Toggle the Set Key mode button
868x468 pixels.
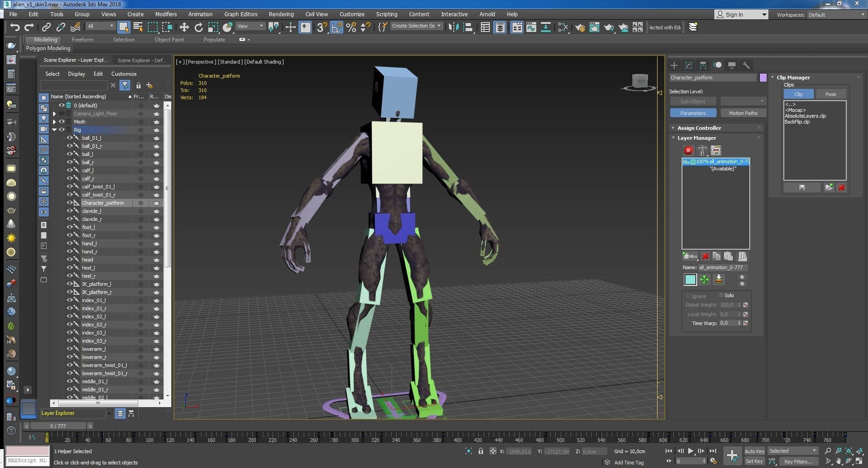[x=754, y=461]
